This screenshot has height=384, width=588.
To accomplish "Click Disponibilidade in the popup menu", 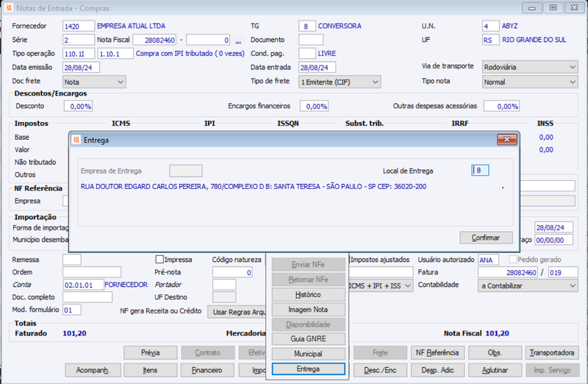I will tap(308, 324).
